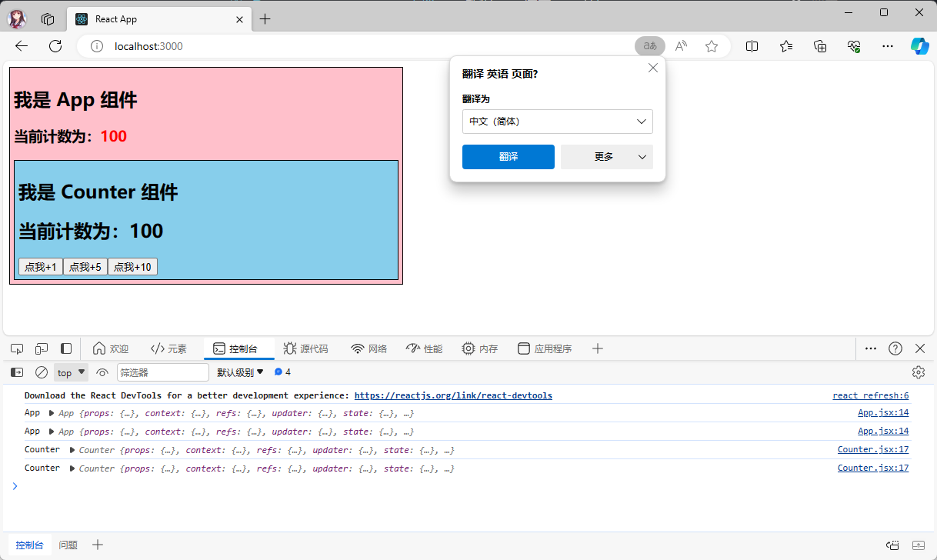
Task: Switch to the 元素 tab
Action: [x=168, y=348]
